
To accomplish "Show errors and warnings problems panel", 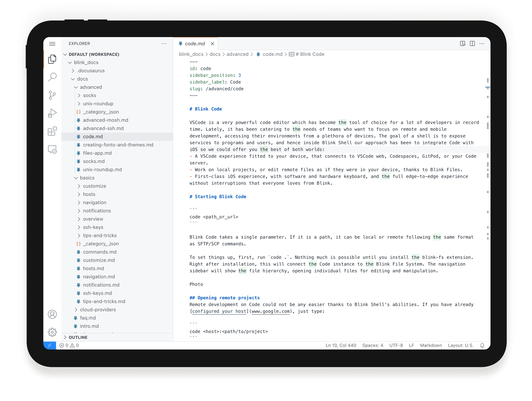I will (69, 345).
